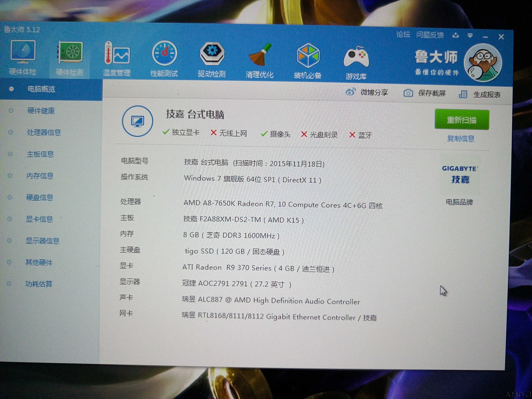
Task: Click the 无线上网 feature indicator
Action: (229, 133)
